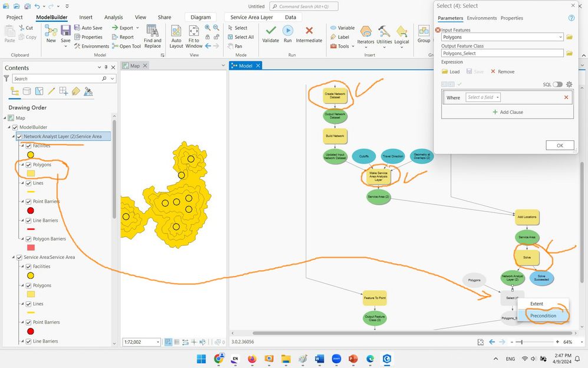Click the Open Tool button

pos(126,46)
